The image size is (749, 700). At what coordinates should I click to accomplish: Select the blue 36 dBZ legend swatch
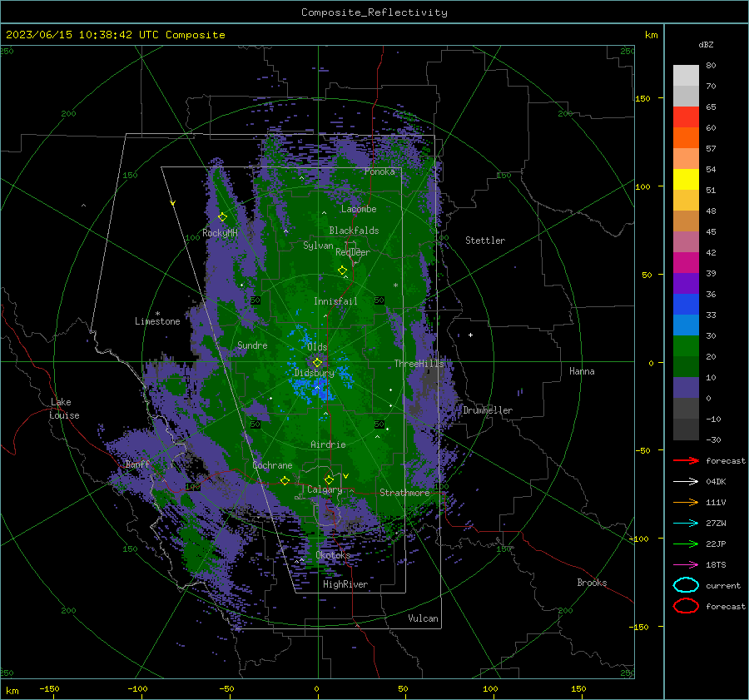(686, 304)
